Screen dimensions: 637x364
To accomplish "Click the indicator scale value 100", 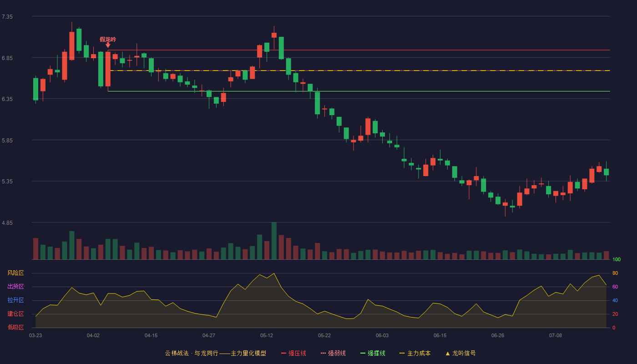I will tap(617, 260).
